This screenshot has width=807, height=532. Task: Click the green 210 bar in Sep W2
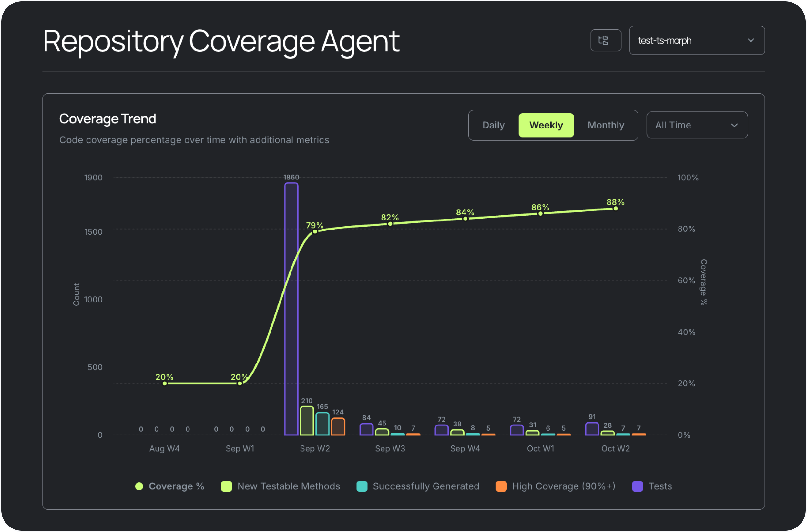pyautogui.click(x=307, y=421)
